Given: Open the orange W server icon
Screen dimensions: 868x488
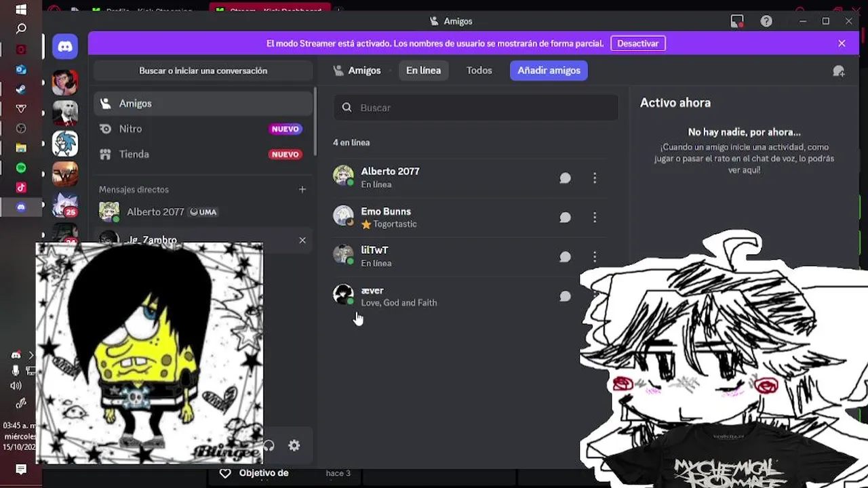Looking at the screenshot, I should click(65, 174).
